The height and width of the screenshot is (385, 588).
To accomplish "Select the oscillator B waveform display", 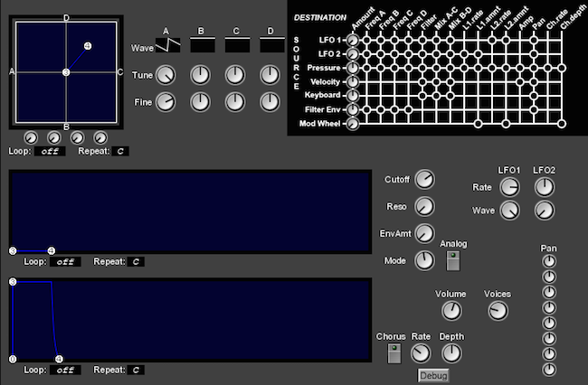I will pos(202,45).
